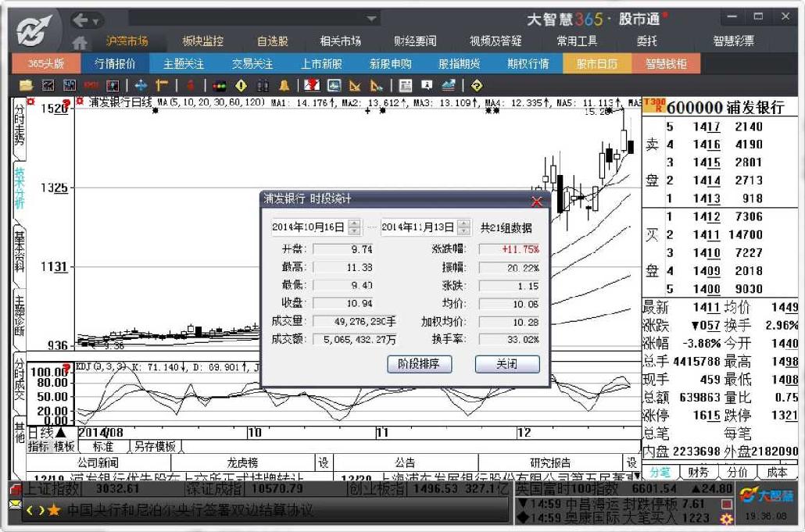Open the yellow folder icon in toolbar
This screenshot has width=805, height=532.
click(26, 86)
